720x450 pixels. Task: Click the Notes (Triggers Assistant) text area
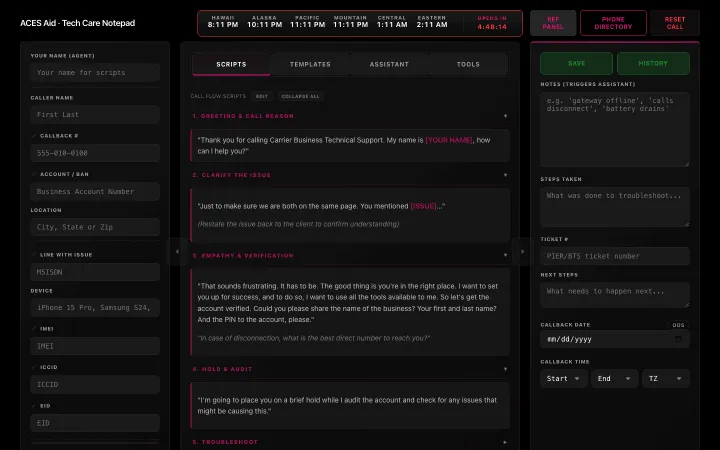tap(615, 129)
